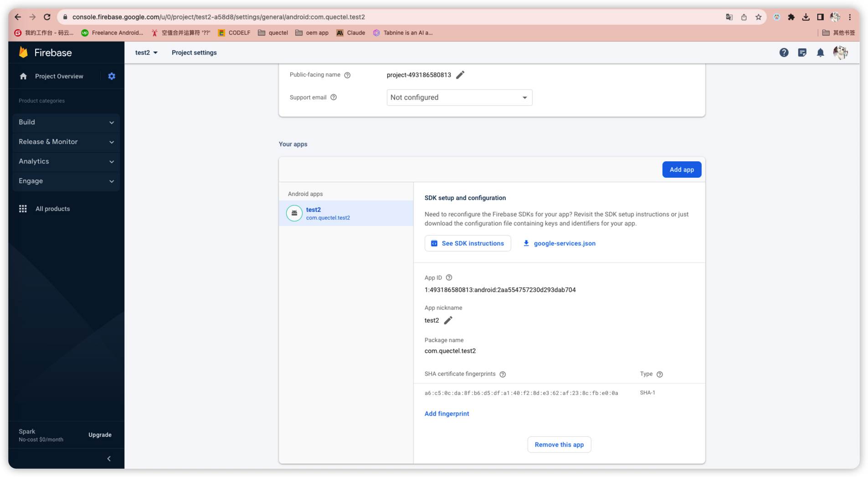Edit the public-facing name pencil icon

click(x=460, y=75)
